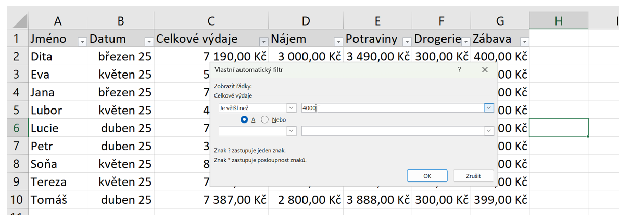Select the 'Nebo' radio button
The image size is (644, 218).
point(265,120)
